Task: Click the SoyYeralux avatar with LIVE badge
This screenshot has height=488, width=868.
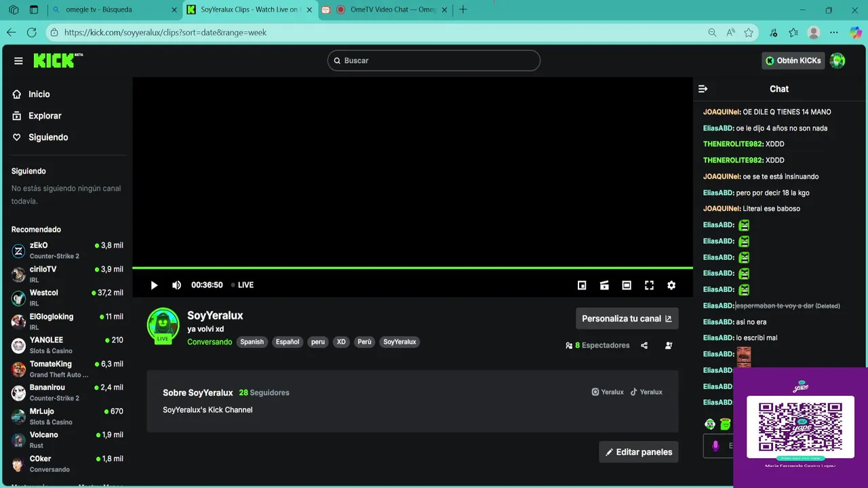Action: coord(163,326)
